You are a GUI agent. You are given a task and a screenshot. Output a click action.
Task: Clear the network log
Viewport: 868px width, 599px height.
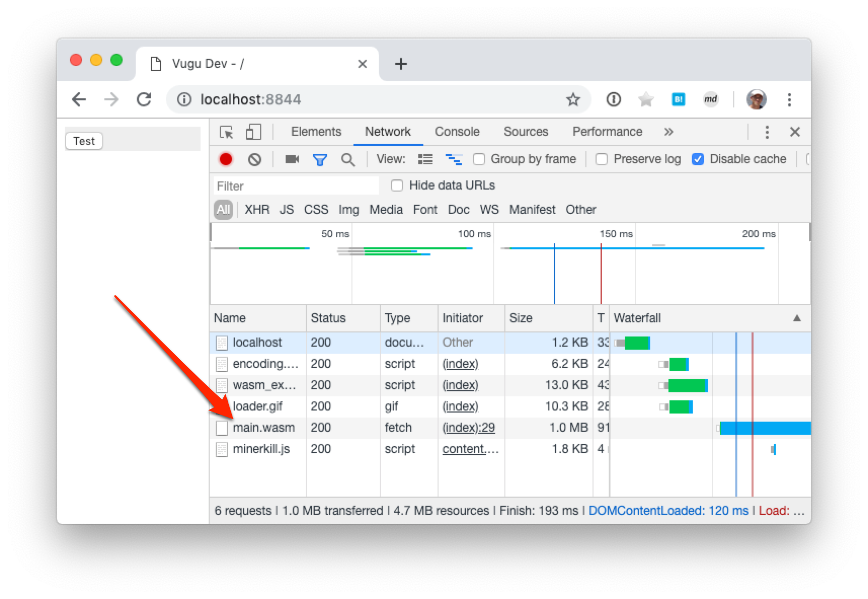[x=255, y=160]
